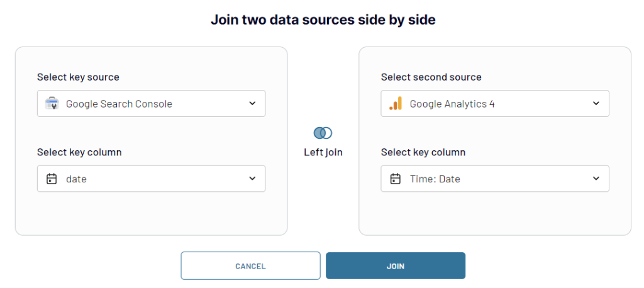Confirm with the JOIN button
Image resolution: width=644 pixels, height=288 pixels.
pyautogui.click(x=396, y=266)
